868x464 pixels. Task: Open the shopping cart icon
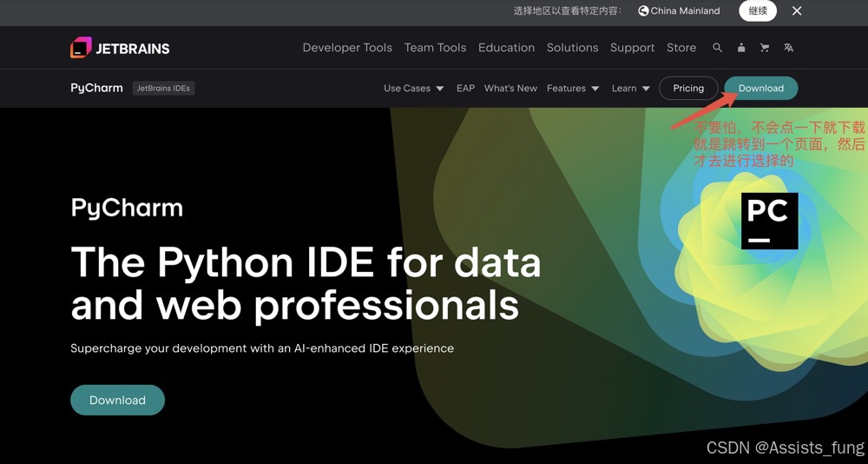[765, 48]
